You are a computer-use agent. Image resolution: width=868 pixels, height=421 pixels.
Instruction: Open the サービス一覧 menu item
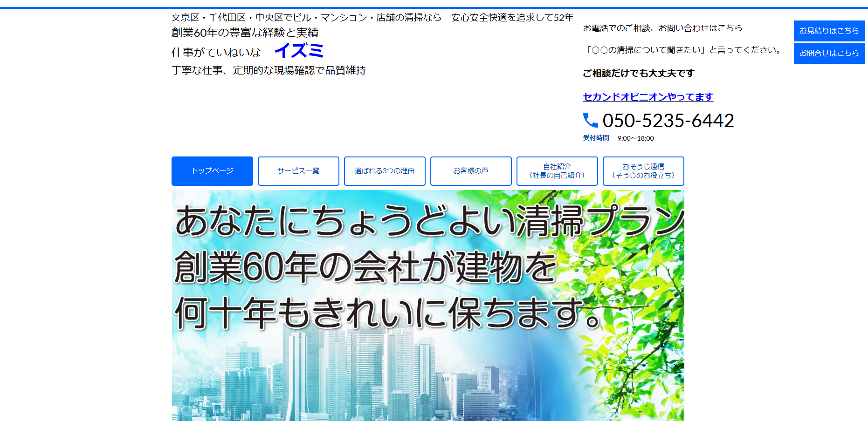(298, 171)
